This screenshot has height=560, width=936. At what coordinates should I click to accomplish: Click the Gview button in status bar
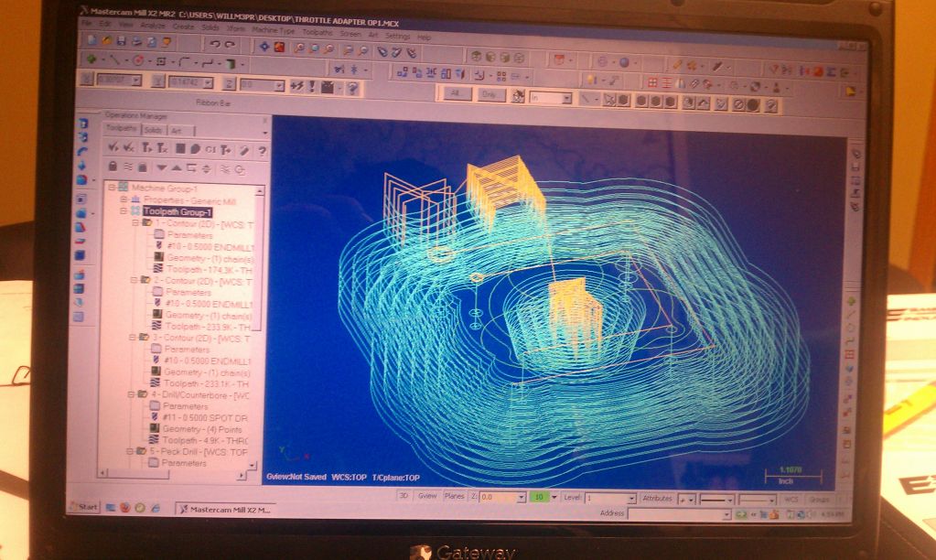tap(426, 496)
